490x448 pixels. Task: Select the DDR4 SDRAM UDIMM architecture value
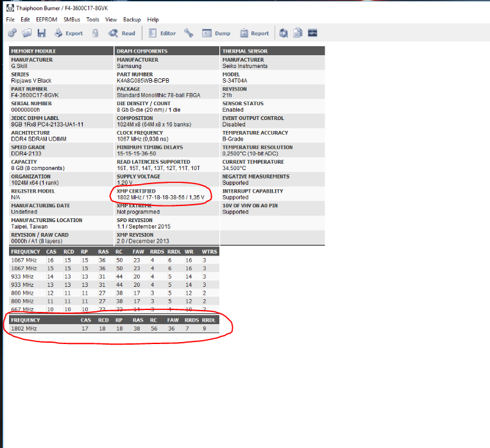pos(38,139)
